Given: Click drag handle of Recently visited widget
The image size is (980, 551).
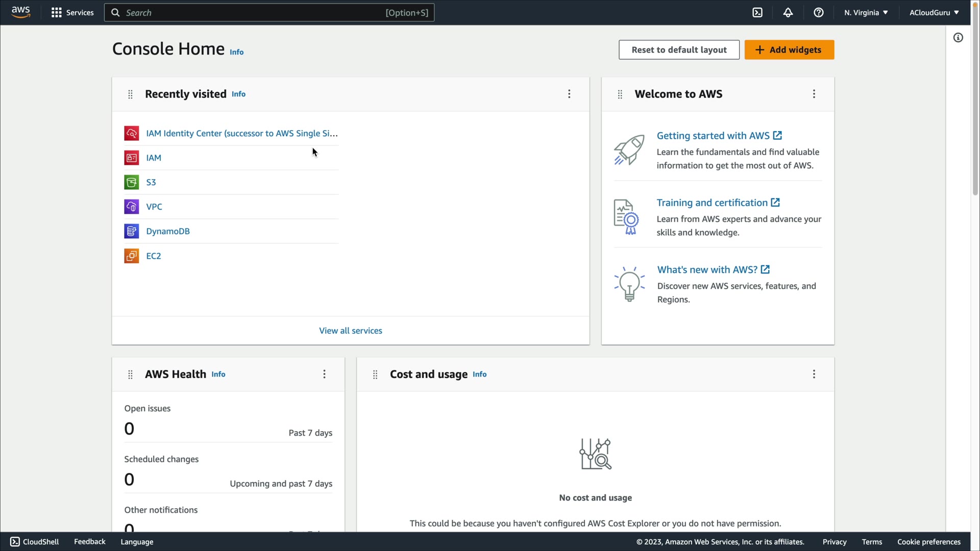Looking at the screenshot, I should click(130, 94).
